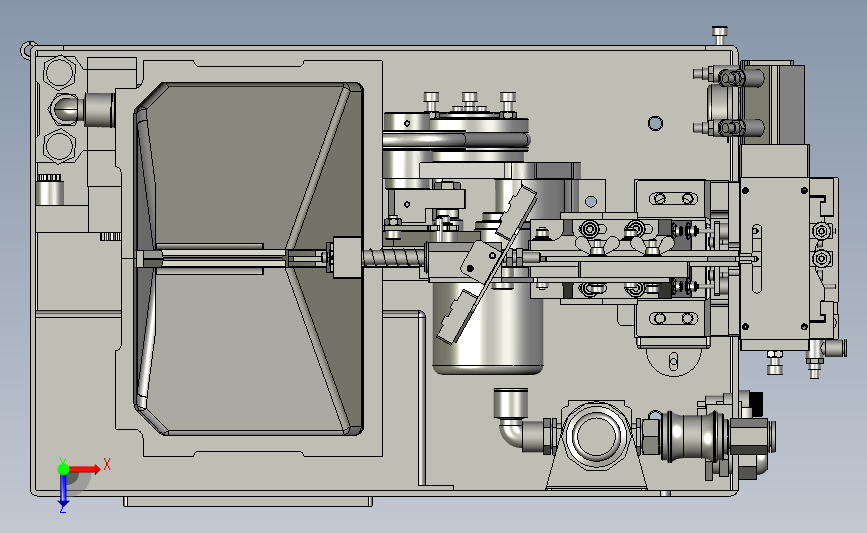Click the green Y axis dot on the triad
867x533 pixels.
(63, 469)
